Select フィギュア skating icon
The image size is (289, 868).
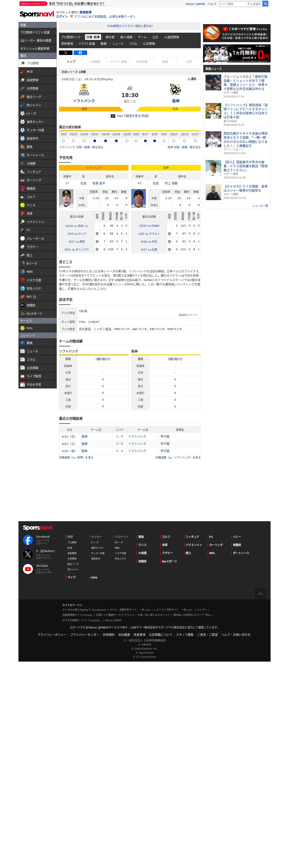[x=23, y=172]
